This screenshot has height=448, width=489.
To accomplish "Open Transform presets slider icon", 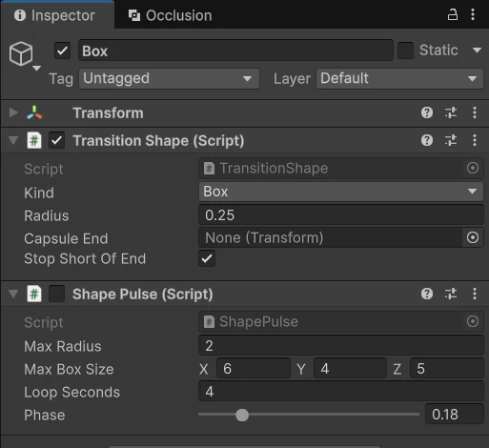I will coord(451,112).
